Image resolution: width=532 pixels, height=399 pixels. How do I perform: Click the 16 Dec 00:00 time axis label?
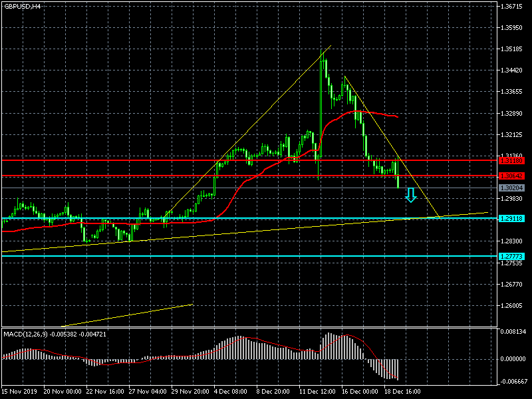[360, 391]
